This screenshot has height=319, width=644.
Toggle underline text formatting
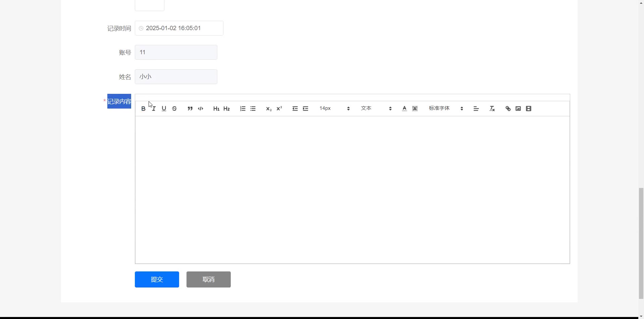point(164,109)
